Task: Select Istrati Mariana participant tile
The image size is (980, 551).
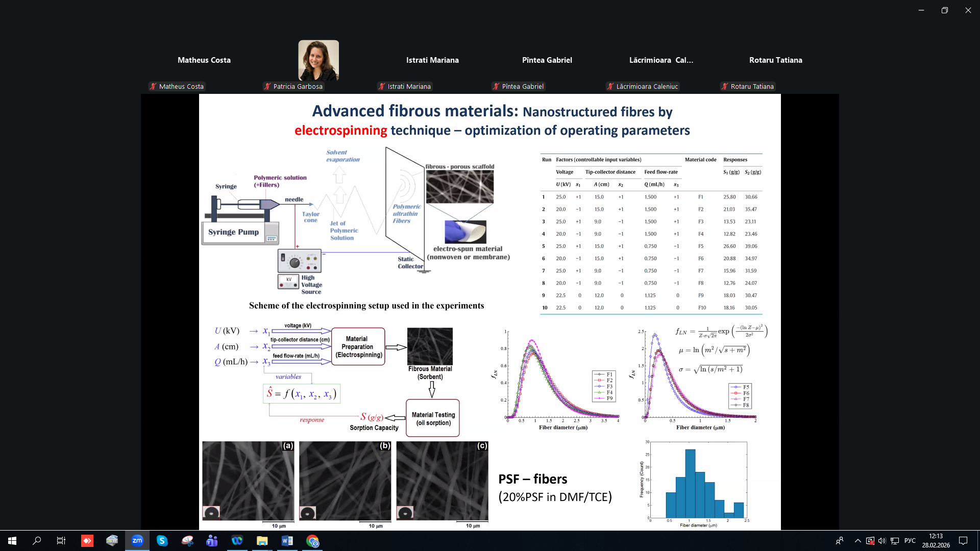Action: [x=432, y=60]
